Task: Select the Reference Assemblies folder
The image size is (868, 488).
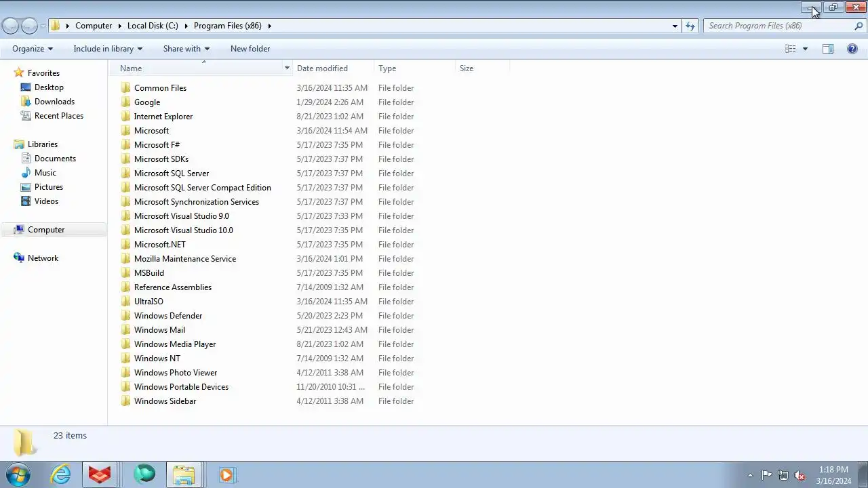Action: pos(173,287)
